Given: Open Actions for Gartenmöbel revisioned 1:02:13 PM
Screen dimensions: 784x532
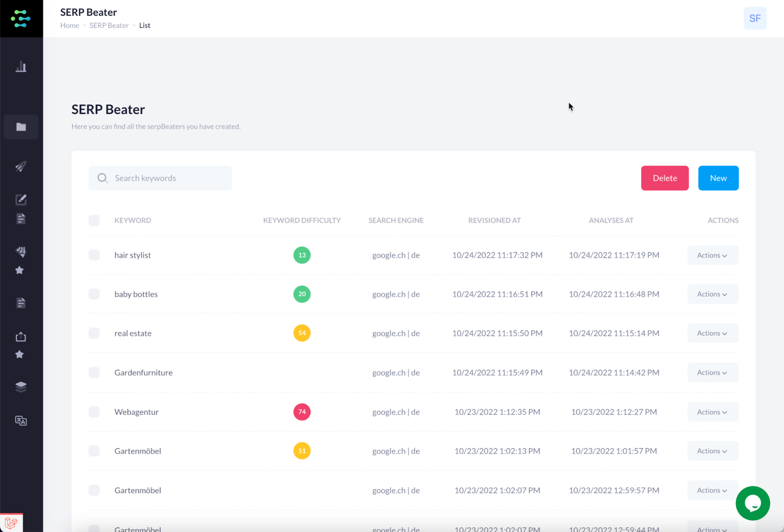Looking at the screenshot, I should point(712,451).
